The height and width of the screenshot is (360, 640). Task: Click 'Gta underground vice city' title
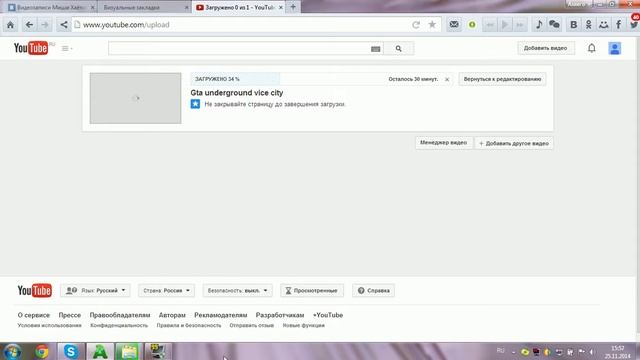coord(237,93)
